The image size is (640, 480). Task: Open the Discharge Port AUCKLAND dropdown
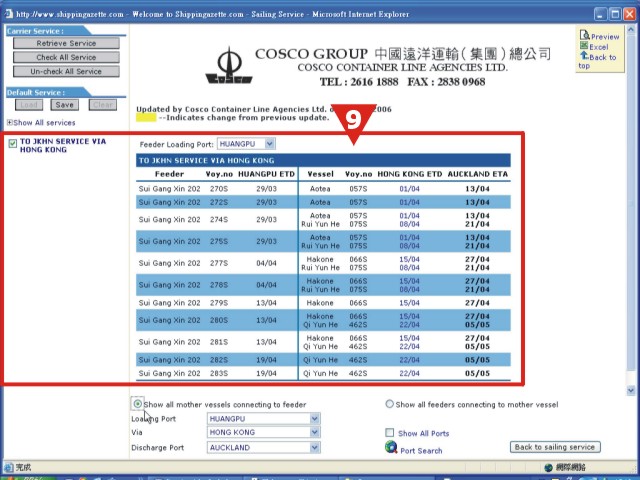(314, 448)
